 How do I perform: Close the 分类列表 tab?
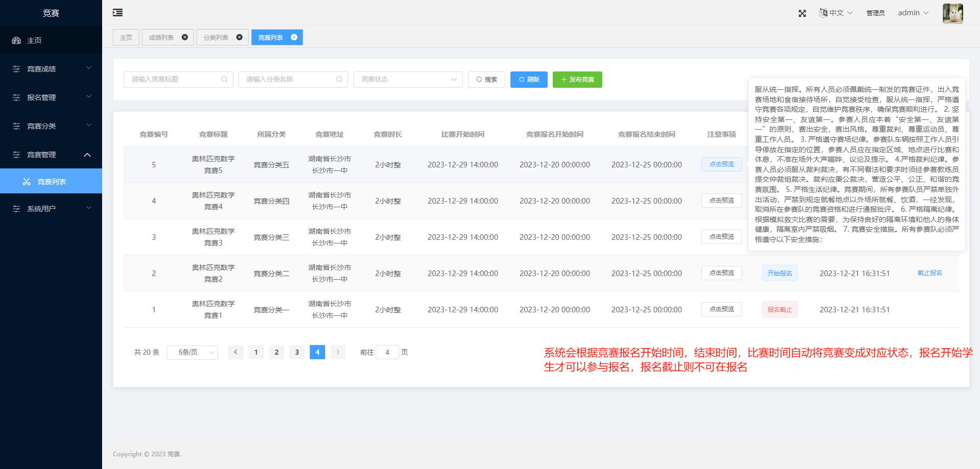tap(239, 37)
